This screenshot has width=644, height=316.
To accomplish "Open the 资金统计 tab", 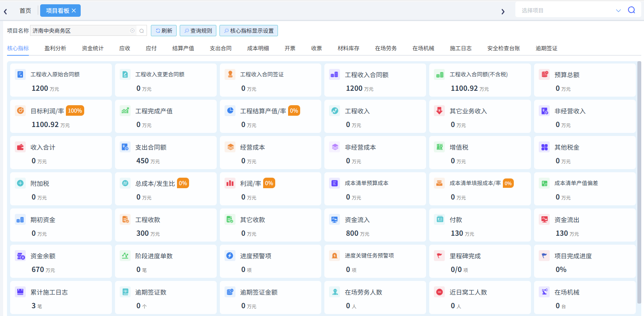I will (93, 48).
